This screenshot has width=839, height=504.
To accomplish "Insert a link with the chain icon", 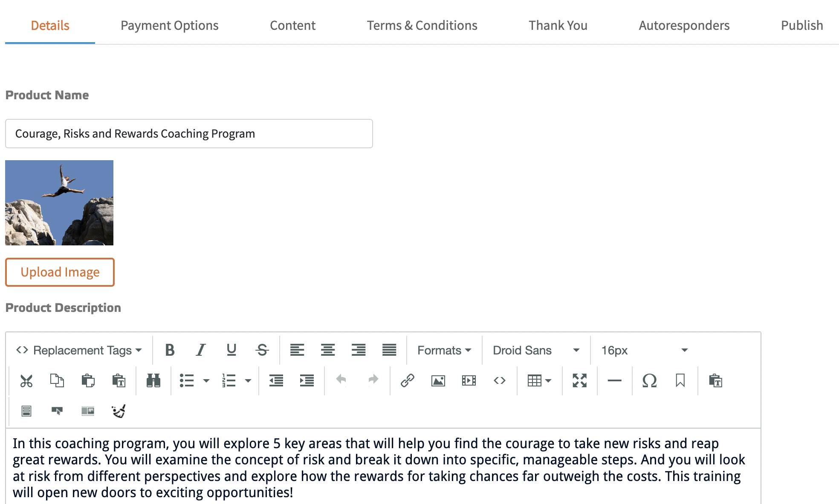I will coord(407,380).
